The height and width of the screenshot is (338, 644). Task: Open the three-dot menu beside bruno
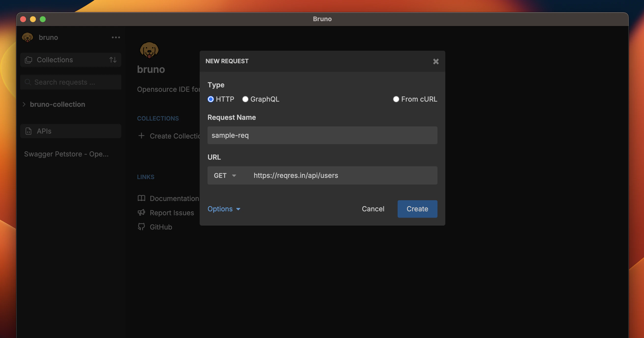tap(115, 37)
